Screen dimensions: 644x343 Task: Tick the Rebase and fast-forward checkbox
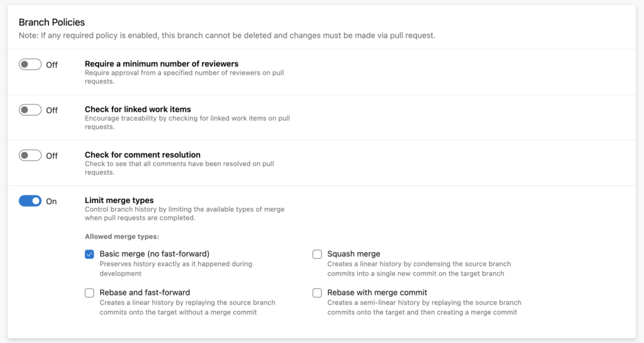pos(89,293)
